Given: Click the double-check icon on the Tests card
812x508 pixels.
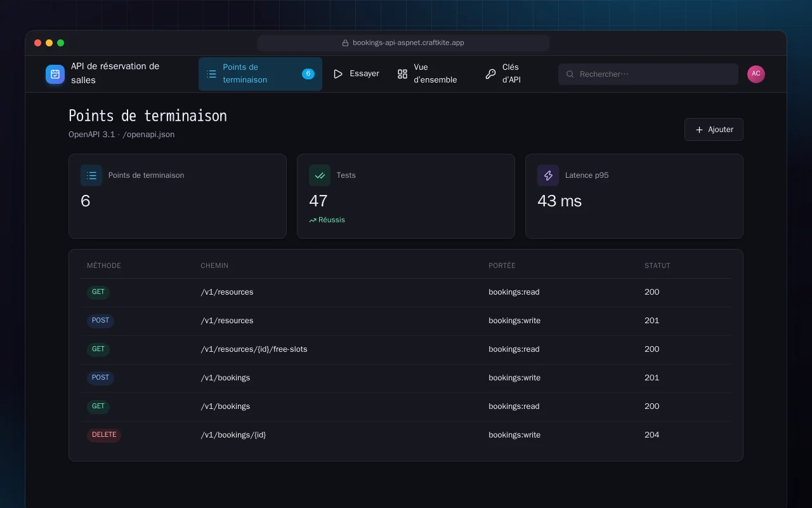Looking at the screenshot, I should 320,175.
